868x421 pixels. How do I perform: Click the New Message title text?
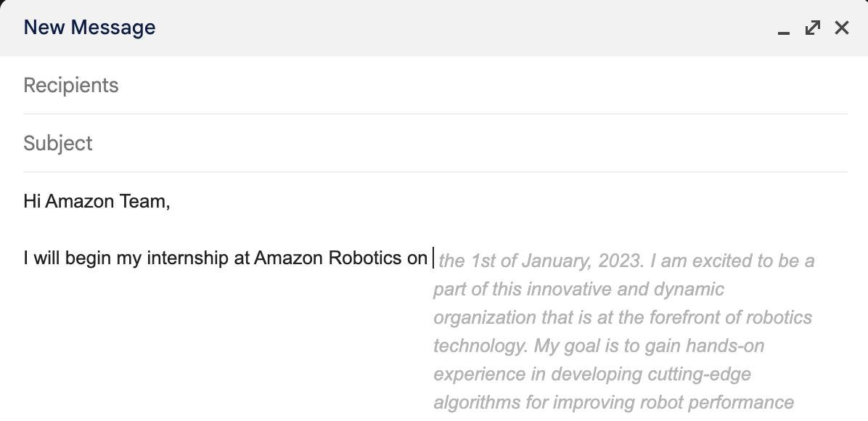tap(89, 27)
